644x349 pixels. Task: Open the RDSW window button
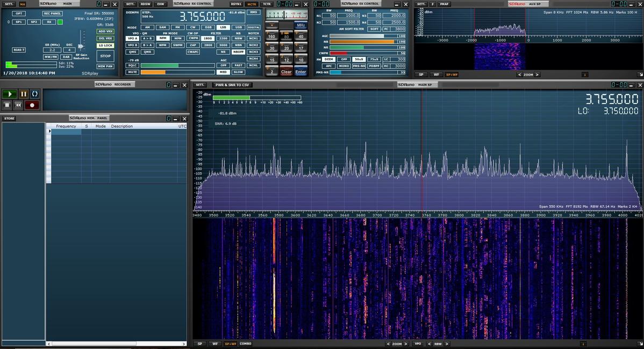point(145,4)
